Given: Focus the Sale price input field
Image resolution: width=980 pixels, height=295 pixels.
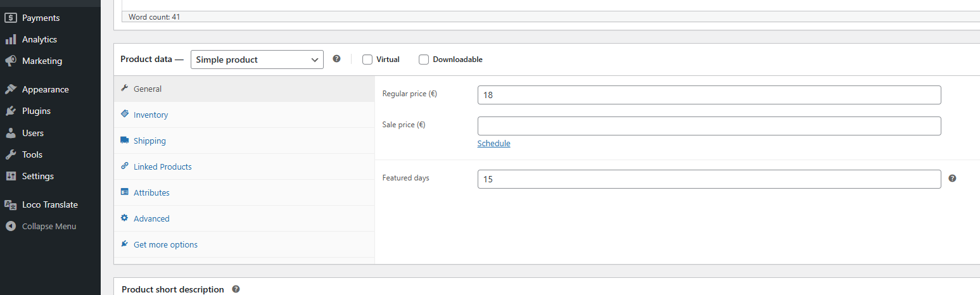Looking at the screenshot, I should pyautogui.click(x=709, y=126).
